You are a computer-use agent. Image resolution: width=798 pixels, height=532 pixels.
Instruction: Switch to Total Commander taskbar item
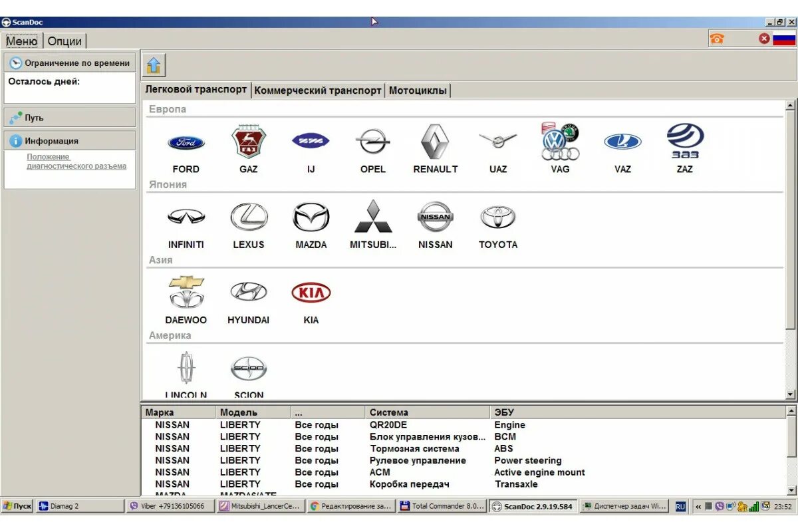[x=442, y=506]
